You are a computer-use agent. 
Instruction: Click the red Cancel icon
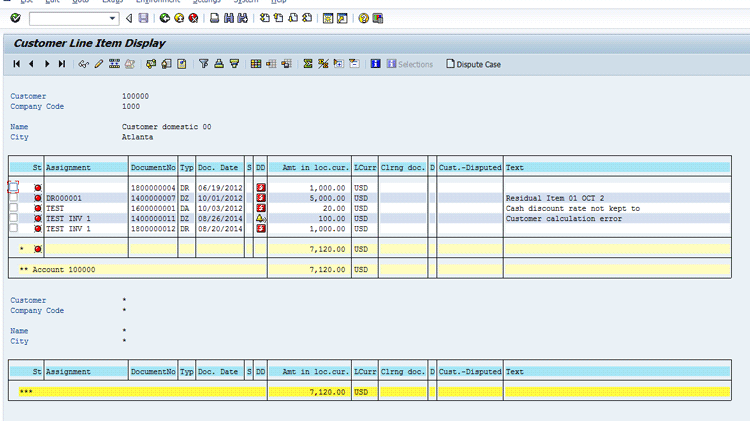pyautogui.click(x=193, y=18)
